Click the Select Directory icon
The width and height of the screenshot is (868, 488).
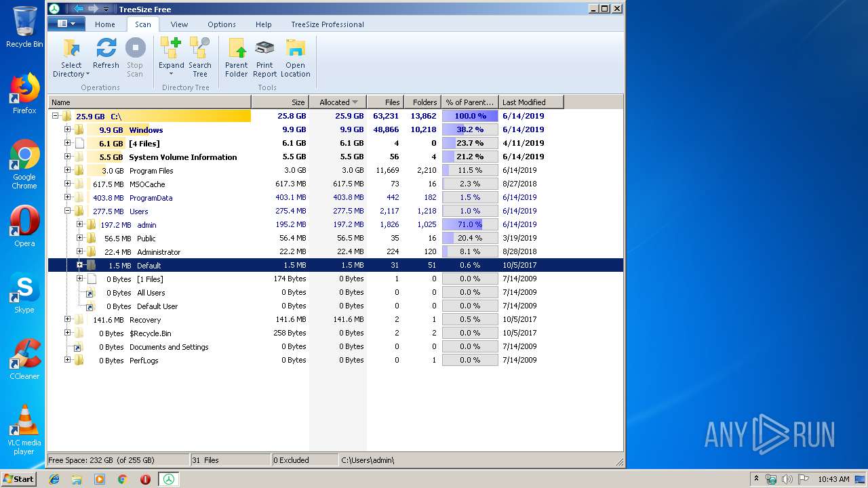click(71, 48)
